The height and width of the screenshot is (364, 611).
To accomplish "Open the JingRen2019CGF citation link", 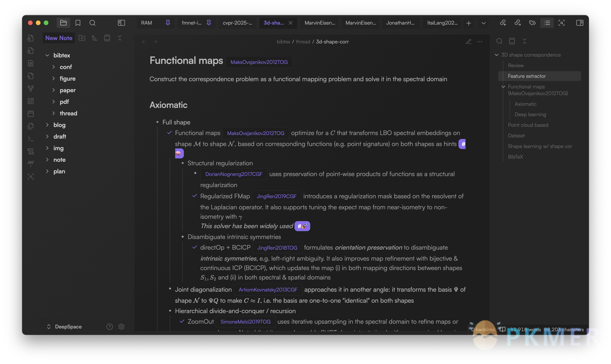I will (x=276, y=196).
